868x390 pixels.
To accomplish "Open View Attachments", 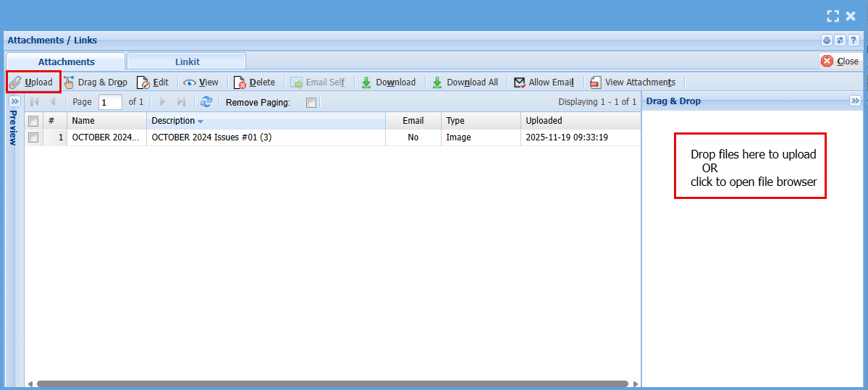I will pyautogui.click(x=633, y=82).
